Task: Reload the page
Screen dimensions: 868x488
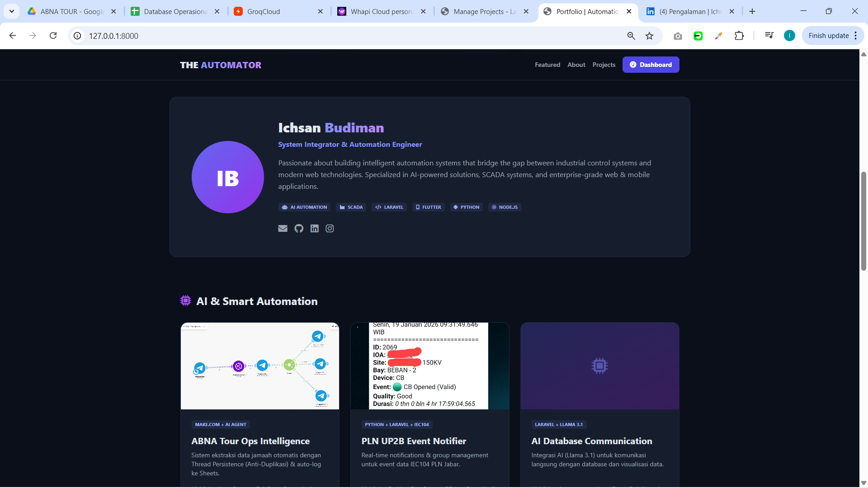Action: pos(53,36)
